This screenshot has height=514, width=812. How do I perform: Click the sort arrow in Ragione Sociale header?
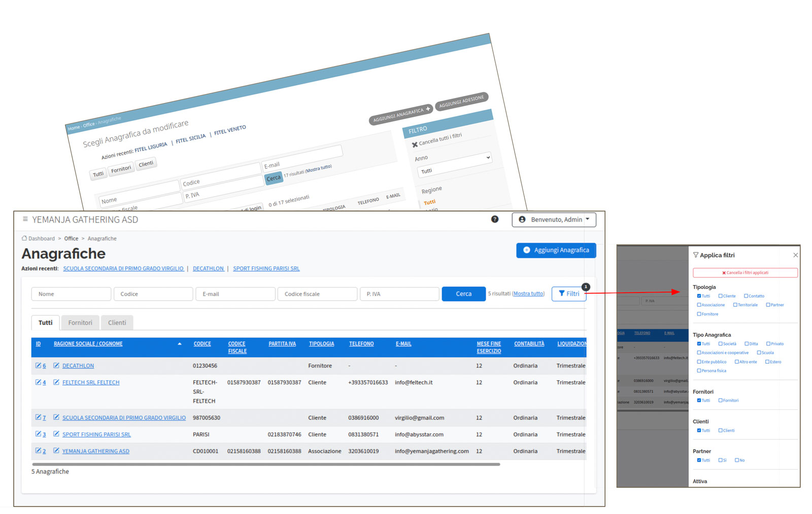click(x=180, y=344)
